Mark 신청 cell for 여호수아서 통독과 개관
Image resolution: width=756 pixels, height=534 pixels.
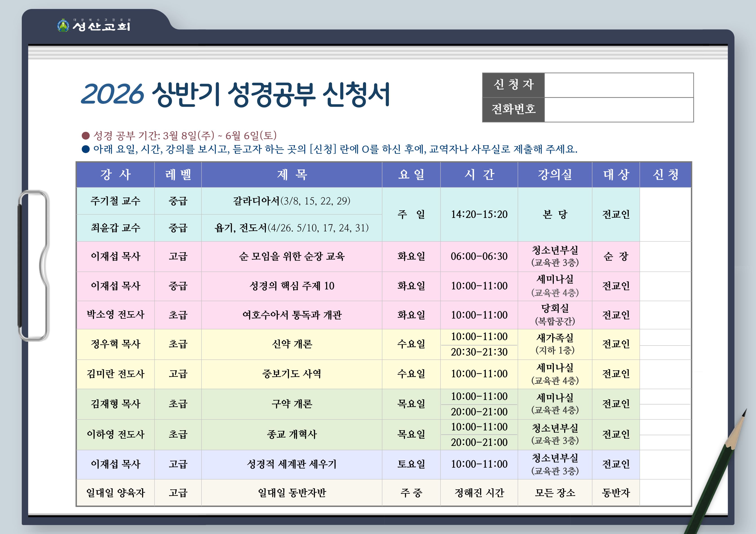tap(665, 315)
